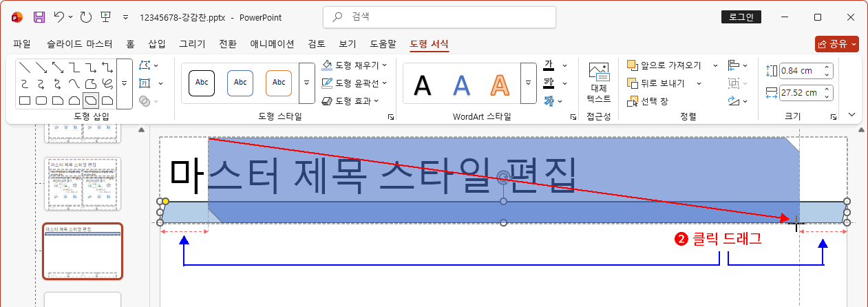Open the 선택 창 selection pane
The image size is (868, 307).
click(648, 101)
